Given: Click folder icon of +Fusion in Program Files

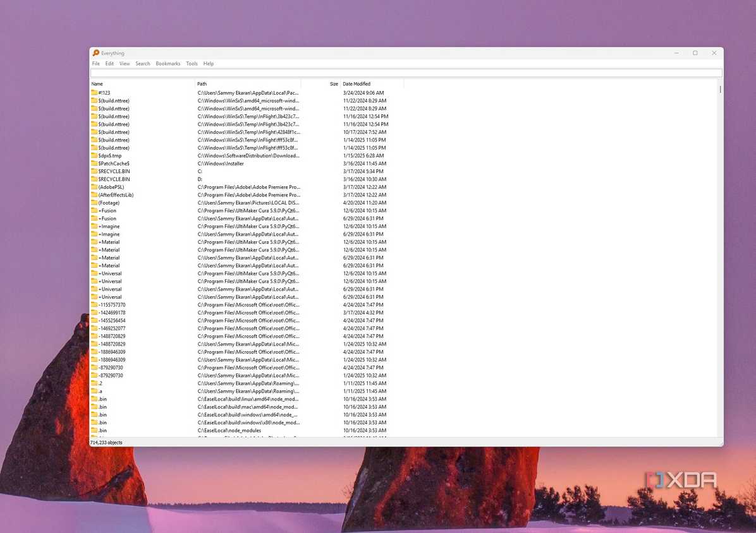Looking at the screenshot, I should 94,210.
